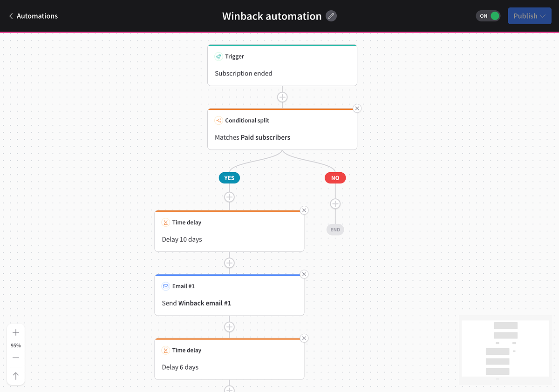Toggle the automation ON switch off
559x392 pixels.
(x=488, y=15)
